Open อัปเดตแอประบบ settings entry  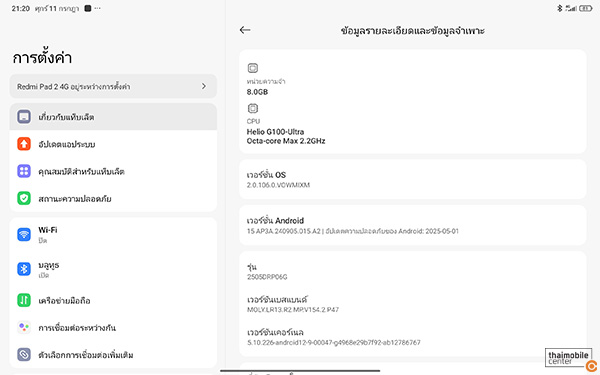pos(113,144)
